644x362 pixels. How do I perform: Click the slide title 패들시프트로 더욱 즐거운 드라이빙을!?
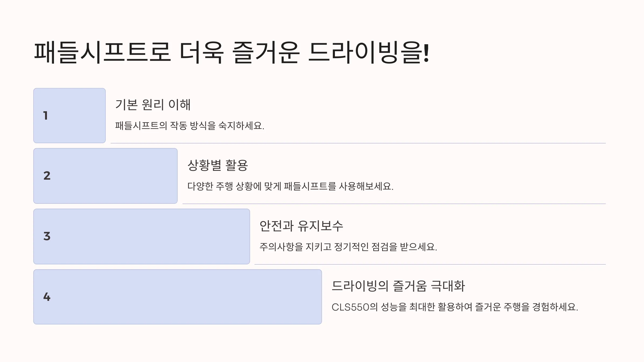232,52
